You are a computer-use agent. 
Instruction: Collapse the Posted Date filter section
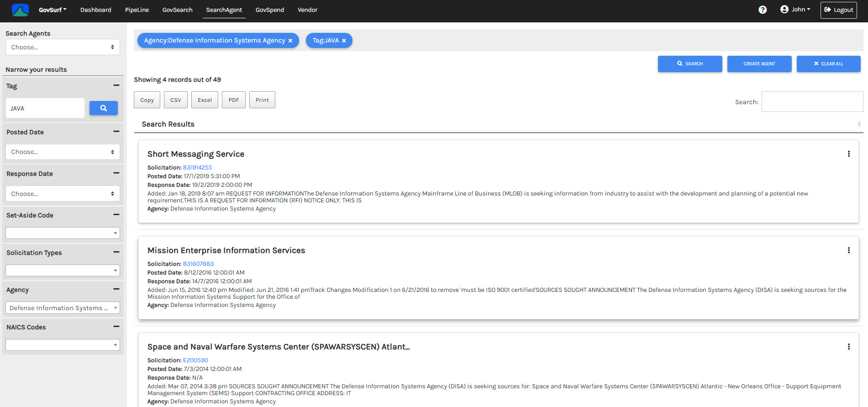tap(116, 132)
